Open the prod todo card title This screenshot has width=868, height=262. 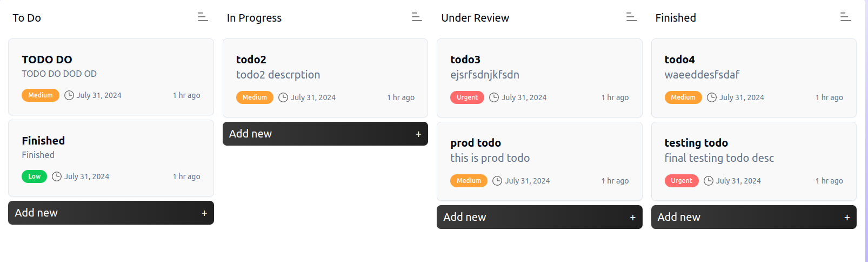click(476, 143)
